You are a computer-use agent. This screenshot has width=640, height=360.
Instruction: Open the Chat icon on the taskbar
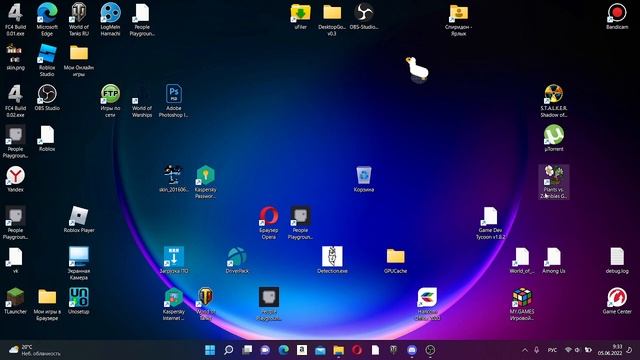tap(265, 350)
